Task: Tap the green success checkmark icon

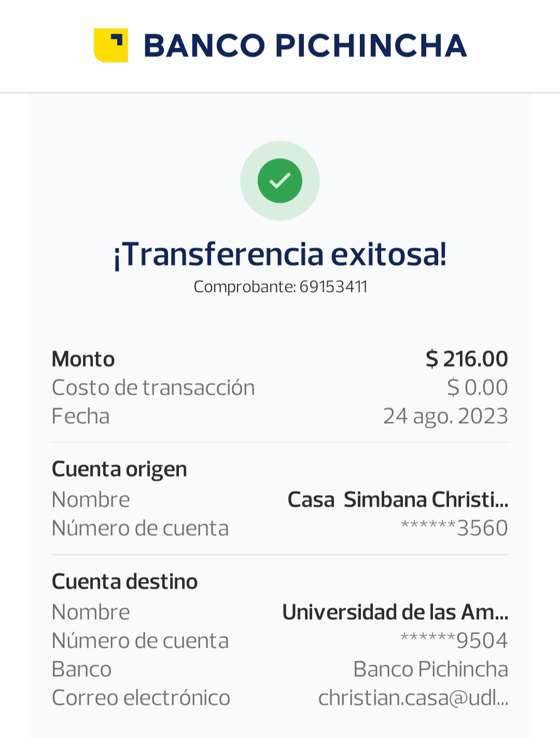Action: (x=280, y=180)
